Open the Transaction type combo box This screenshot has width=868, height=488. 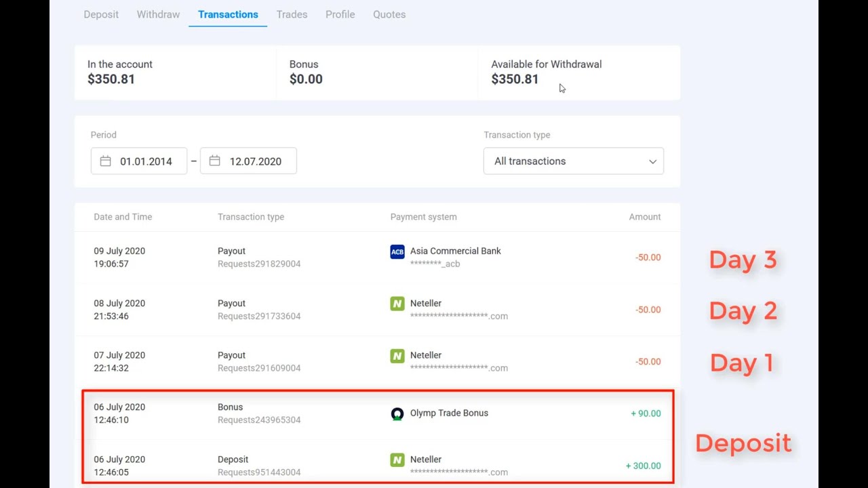click(574, 161)
